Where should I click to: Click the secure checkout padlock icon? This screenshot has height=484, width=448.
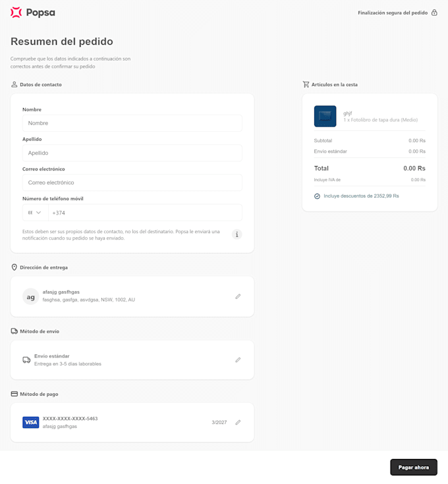(x=434, y=13)
